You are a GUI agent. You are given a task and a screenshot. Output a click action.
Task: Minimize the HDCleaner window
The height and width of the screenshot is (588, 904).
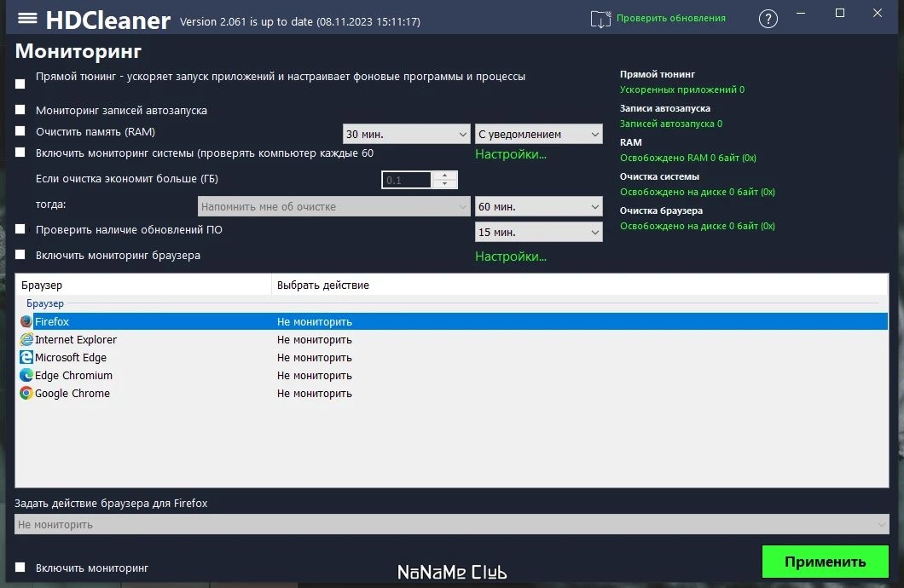click(801, 14)
